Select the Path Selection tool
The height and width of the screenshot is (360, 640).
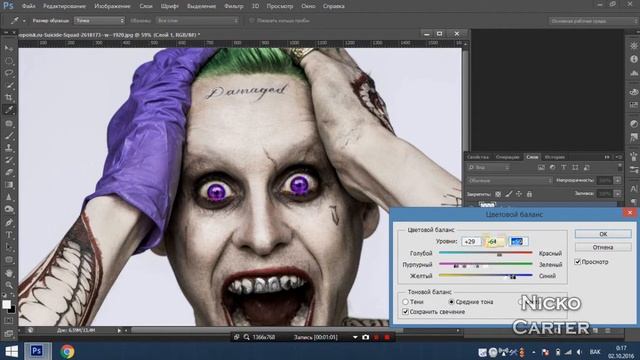[9, 247]
